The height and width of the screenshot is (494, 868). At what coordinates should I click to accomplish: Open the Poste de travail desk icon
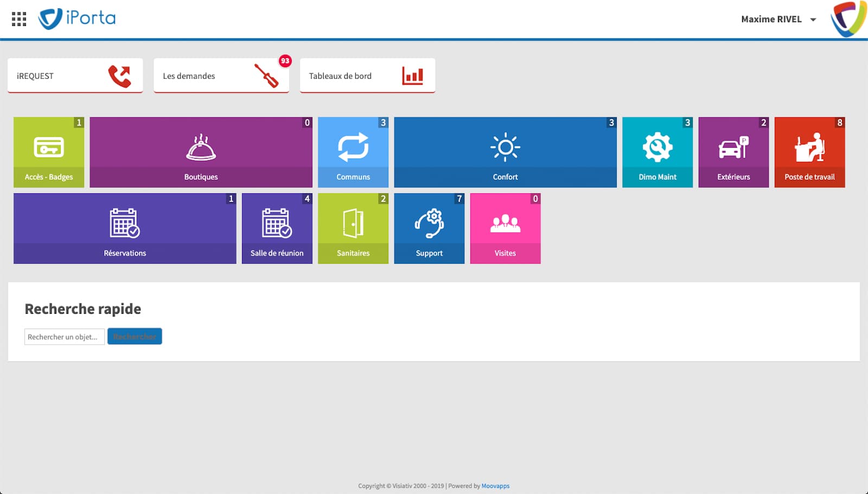click(x=809, y=147)
